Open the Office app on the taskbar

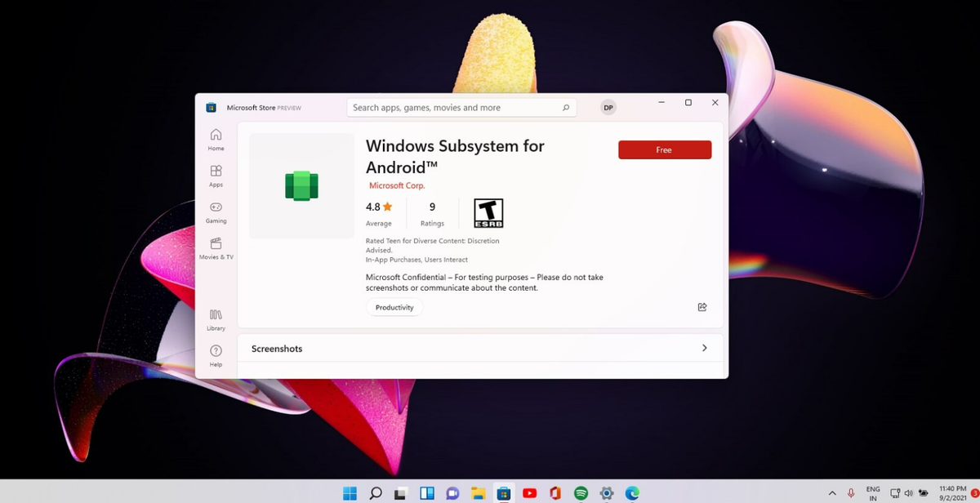(x=555, y=492)
